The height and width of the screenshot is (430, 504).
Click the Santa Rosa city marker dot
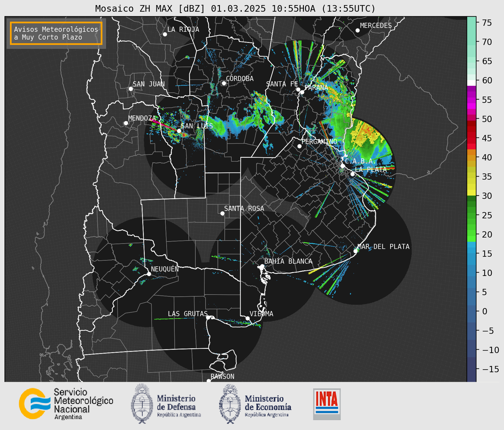click(x=222, y=213)
